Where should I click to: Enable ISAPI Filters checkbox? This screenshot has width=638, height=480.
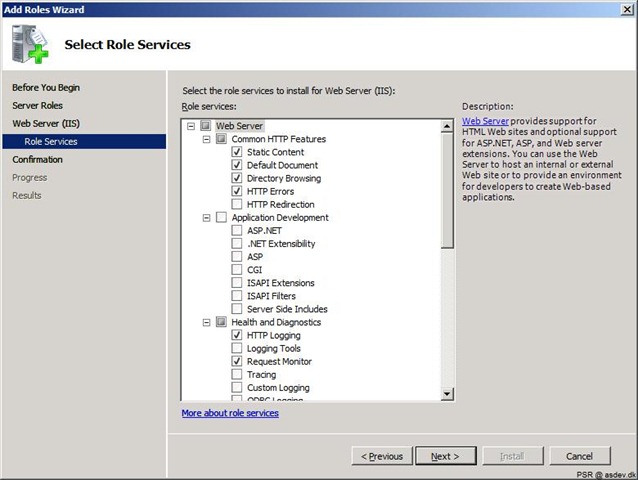(x=237, y=296)
